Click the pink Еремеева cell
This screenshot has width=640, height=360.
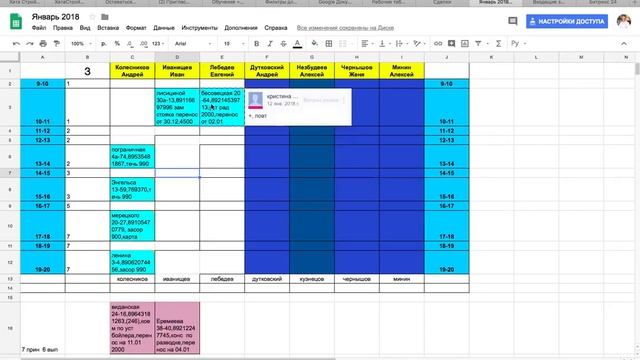[177, 328]
